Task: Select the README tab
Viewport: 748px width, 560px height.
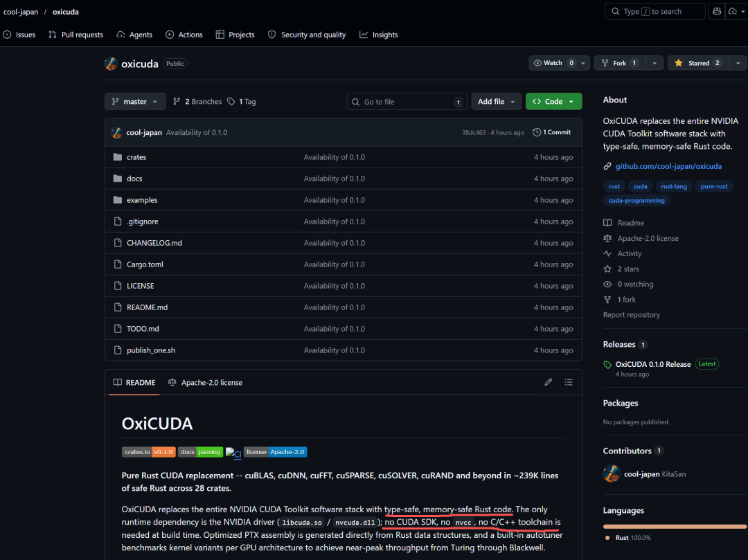Action: pyautogui.click(x=134, y=382)
